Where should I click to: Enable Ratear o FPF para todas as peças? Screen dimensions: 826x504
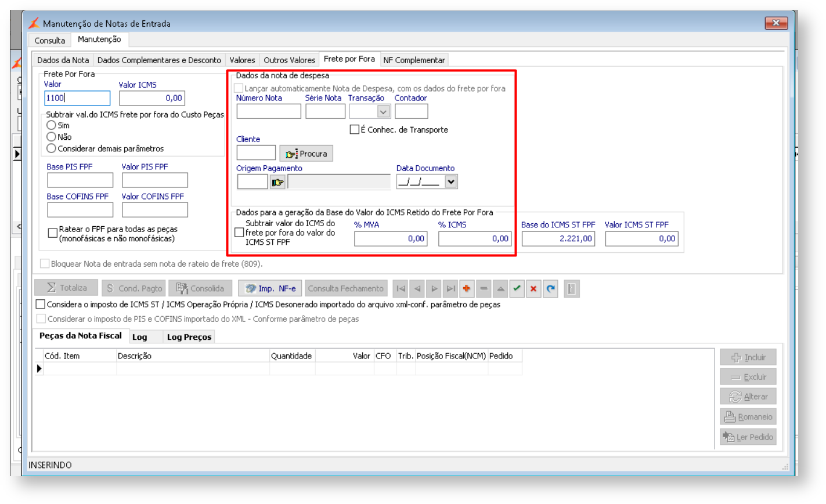click(x=53, y=233)
